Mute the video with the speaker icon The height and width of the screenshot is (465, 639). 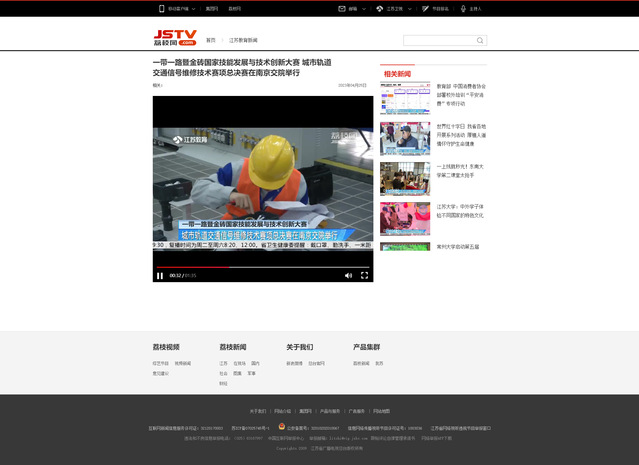[348, 275]
